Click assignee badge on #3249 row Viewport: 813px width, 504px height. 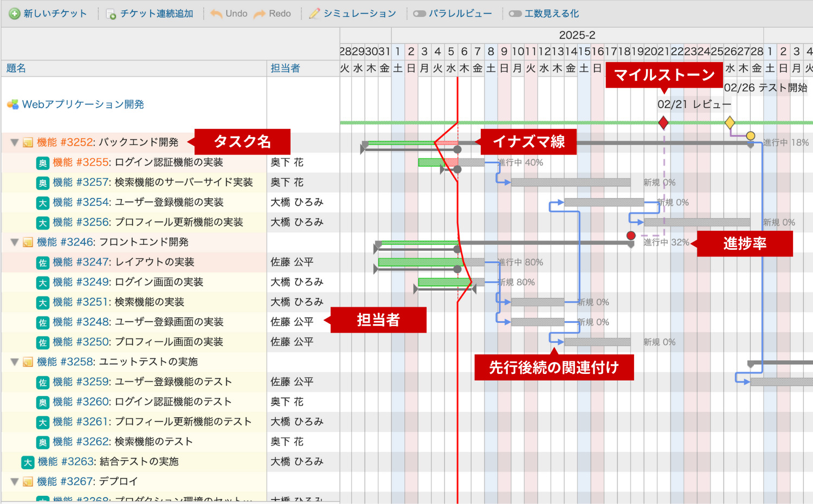coord(43,283)
